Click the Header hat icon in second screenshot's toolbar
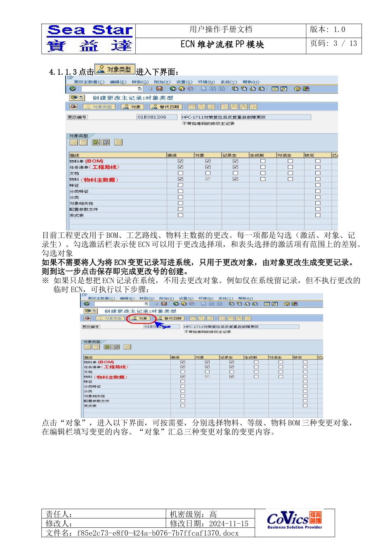This screenshot has width=392, height=555. click(87, 318)
